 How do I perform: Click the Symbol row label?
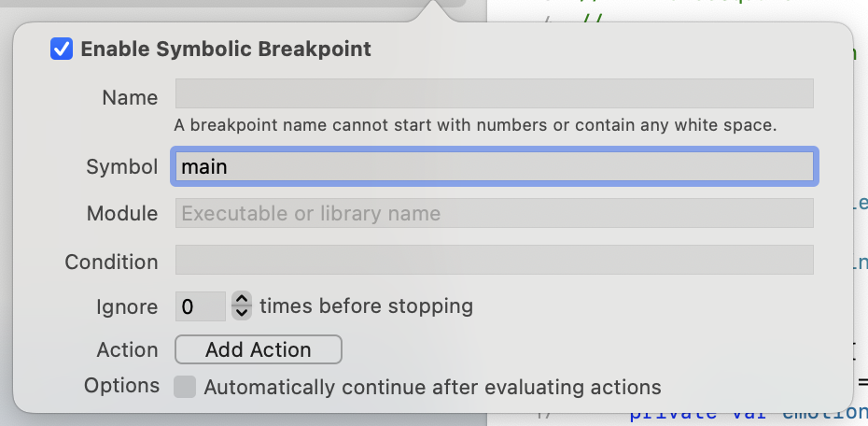click(x=121, y=167)
